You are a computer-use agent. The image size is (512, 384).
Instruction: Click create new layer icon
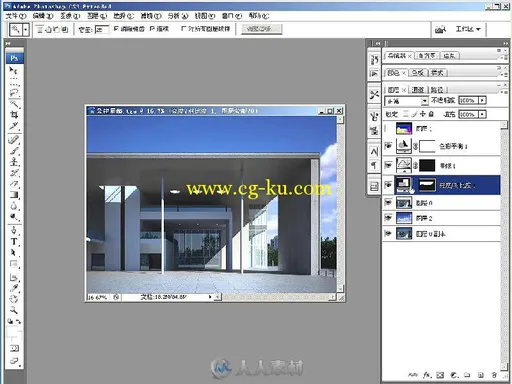pyautogui.click(x=480, y=375)
